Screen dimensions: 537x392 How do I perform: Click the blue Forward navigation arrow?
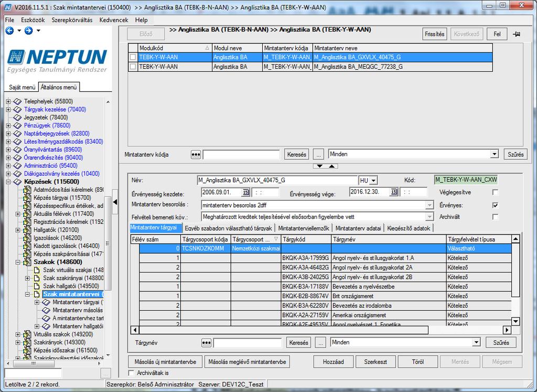point(29,31)
